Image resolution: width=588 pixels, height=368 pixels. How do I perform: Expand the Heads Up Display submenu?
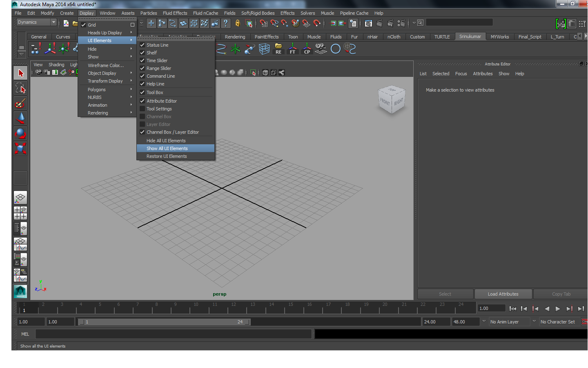coord(107,33)
